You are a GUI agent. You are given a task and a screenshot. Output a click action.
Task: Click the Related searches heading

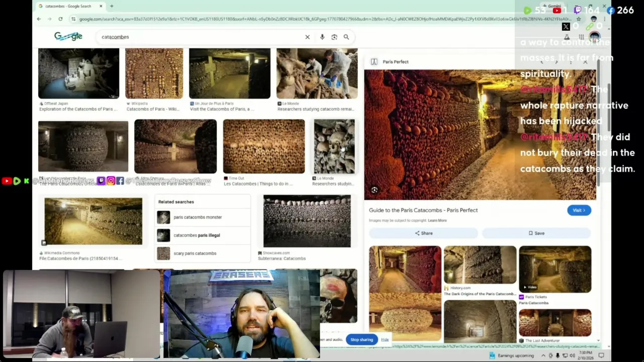click(176, 202)
